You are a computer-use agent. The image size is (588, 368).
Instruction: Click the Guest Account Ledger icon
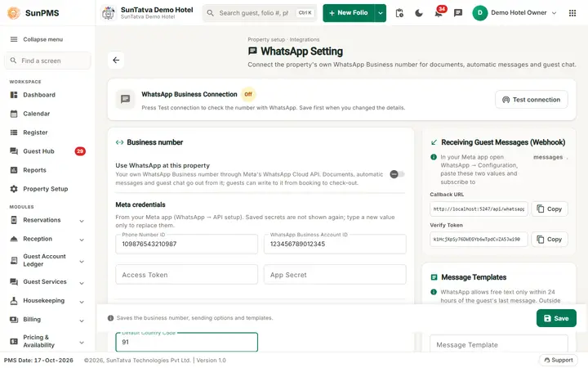(14, 260)
